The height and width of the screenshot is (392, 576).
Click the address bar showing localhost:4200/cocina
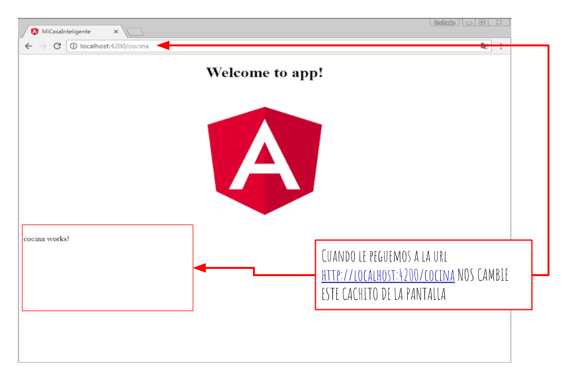[279, 46]
